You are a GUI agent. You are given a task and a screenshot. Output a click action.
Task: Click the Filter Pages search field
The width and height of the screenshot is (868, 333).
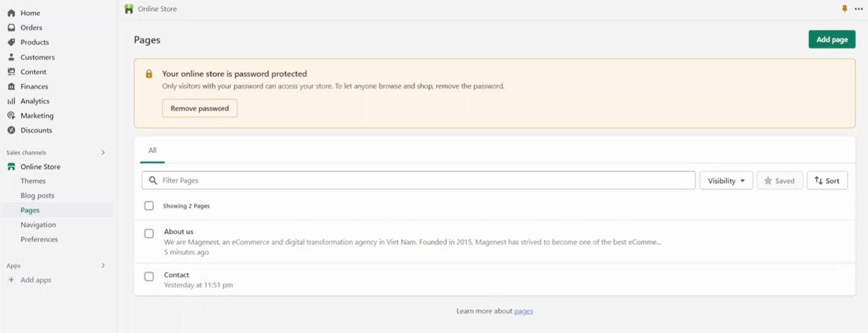coord(419,180)
